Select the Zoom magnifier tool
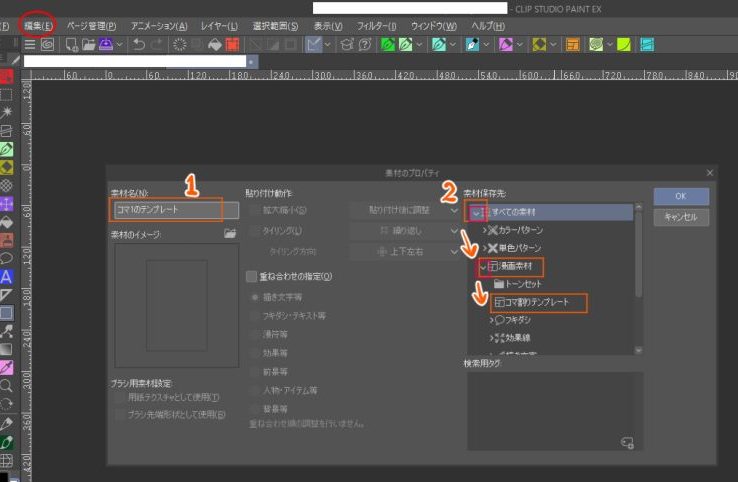 click(6, 386)
